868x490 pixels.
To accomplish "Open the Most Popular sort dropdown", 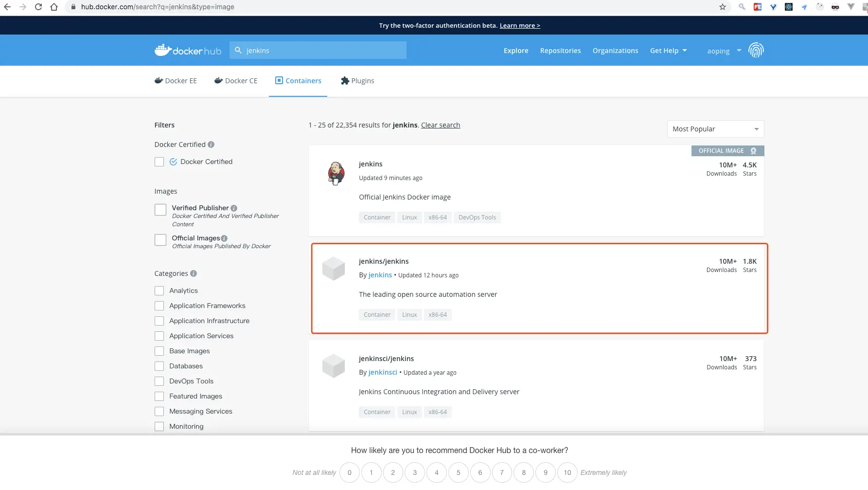I will 715,129.
